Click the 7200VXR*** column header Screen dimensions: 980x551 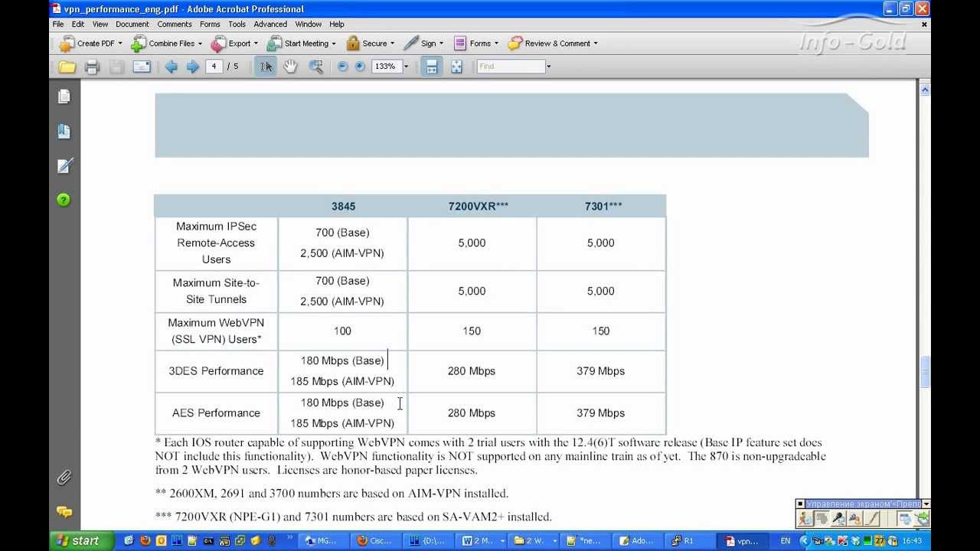[x=479, y=207]
